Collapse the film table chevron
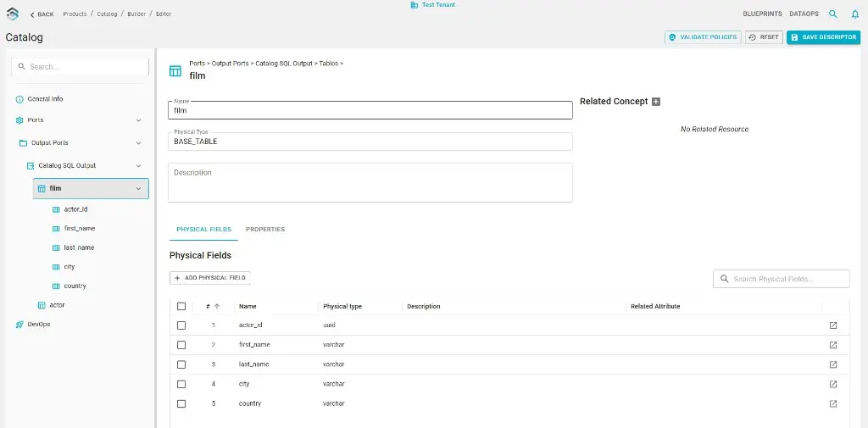 coord(138,189)
